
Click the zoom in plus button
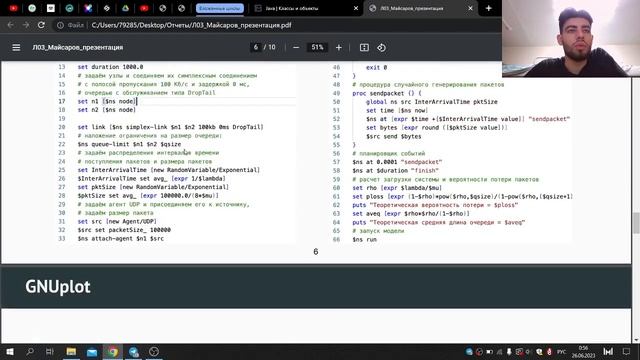tap(339, 48)
